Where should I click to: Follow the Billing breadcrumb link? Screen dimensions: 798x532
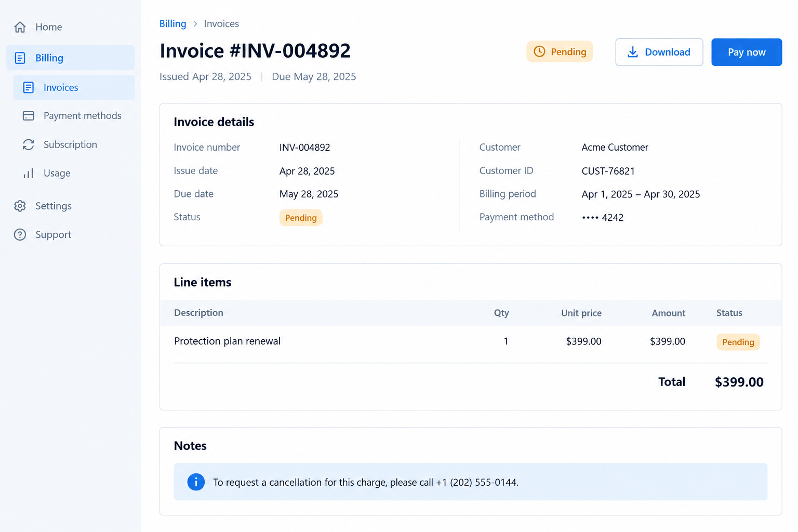173,24
